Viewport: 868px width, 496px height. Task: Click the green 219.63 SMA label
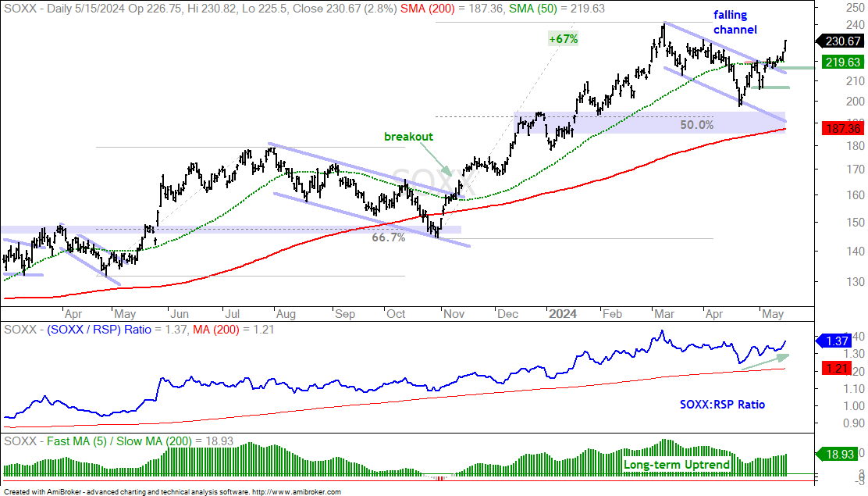coord(842,62)
